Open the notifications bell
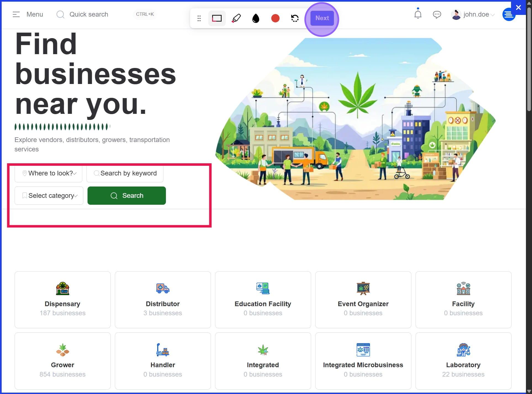 [418, 14]
